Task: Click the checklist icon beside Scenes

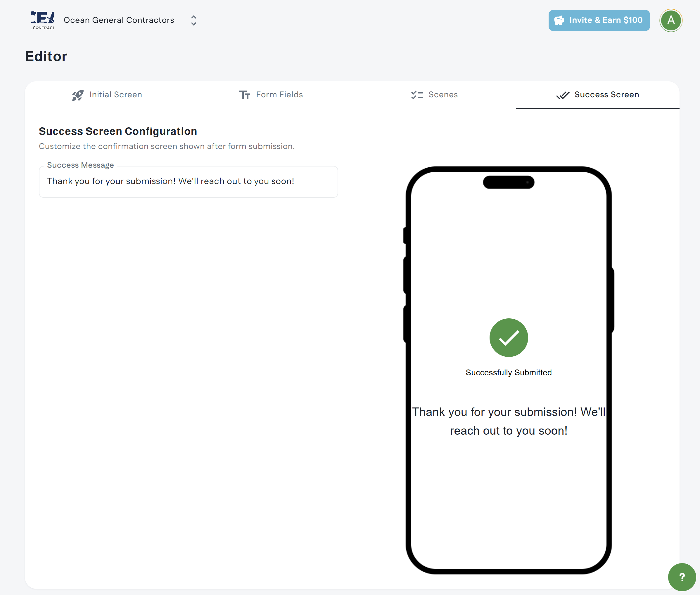Action: (x=417, y=95)
